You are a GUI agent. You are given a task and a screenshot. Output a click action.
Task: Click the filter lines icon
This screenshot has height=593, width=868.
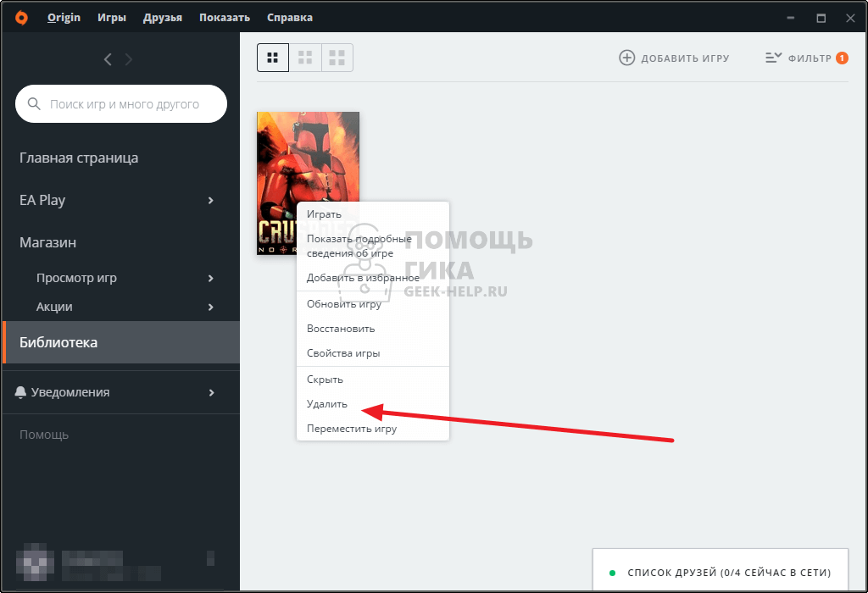point(773,58)
